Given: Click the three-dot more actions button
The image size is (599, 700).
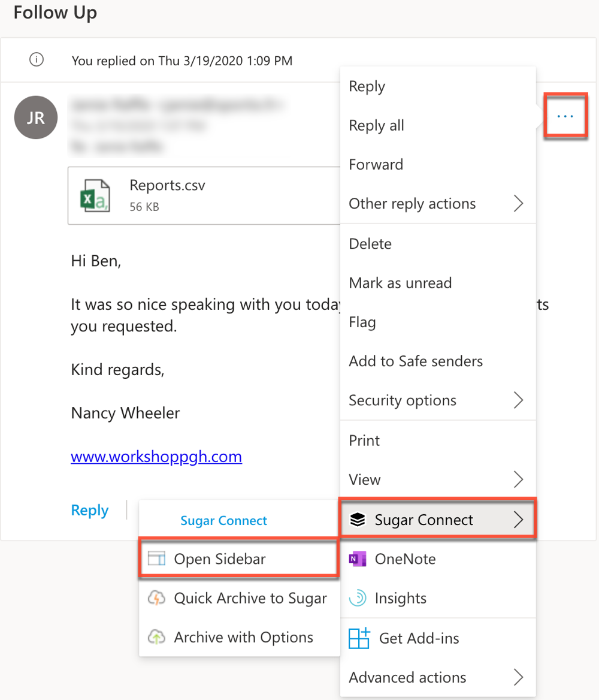Looking at the screenshot, I should [x=565, y=116].
